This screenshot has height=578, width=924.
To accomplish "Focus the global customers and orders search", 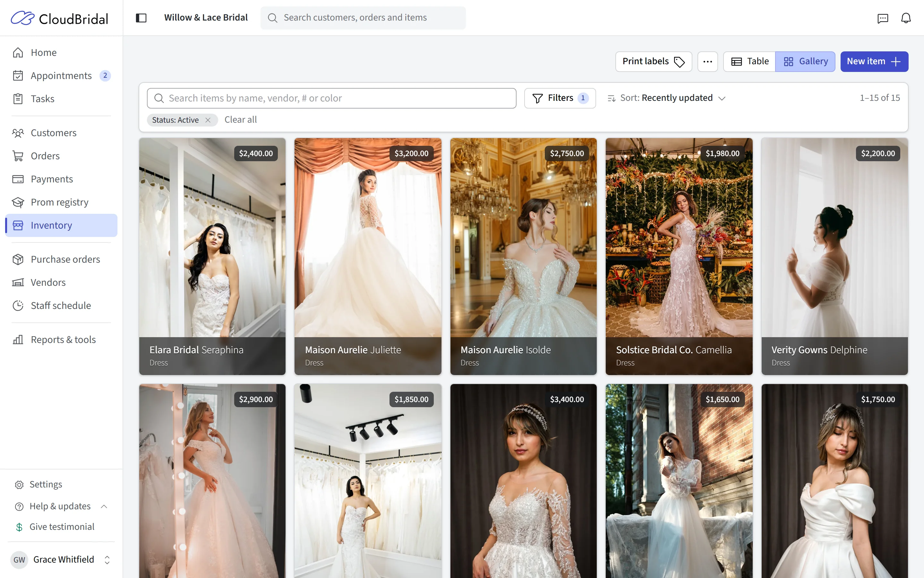I will [363, 18].
